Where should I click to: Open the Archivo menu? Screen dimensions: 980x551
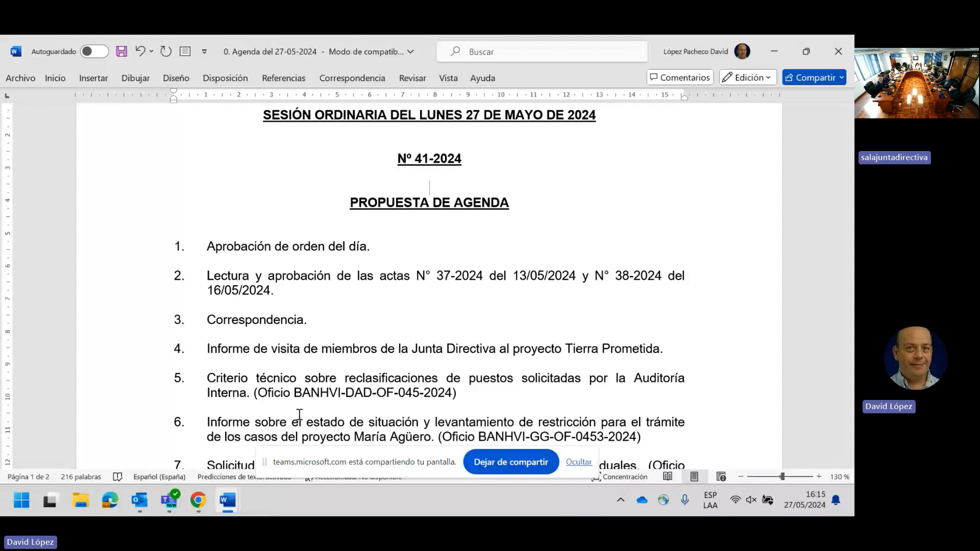pyautogui.click(x=20, y=78)
